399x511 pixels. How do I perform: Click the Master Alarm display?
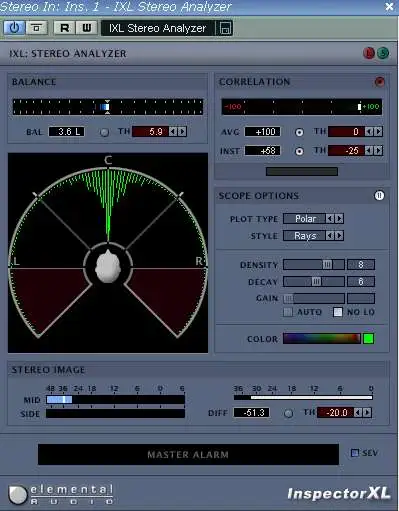188,454
